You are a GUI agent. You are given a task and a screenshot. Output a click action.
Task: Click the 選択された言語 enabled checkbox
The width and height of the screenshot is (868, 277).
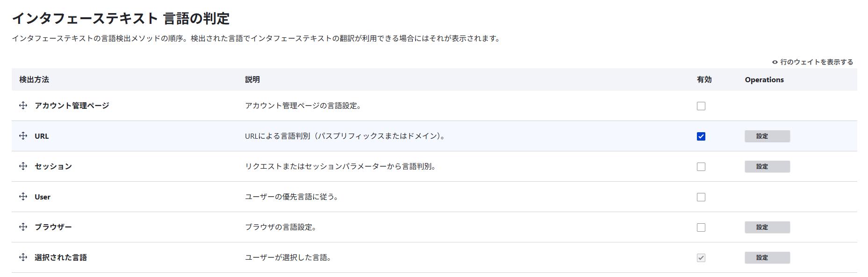pyautogui.click(x=701, y=258)
